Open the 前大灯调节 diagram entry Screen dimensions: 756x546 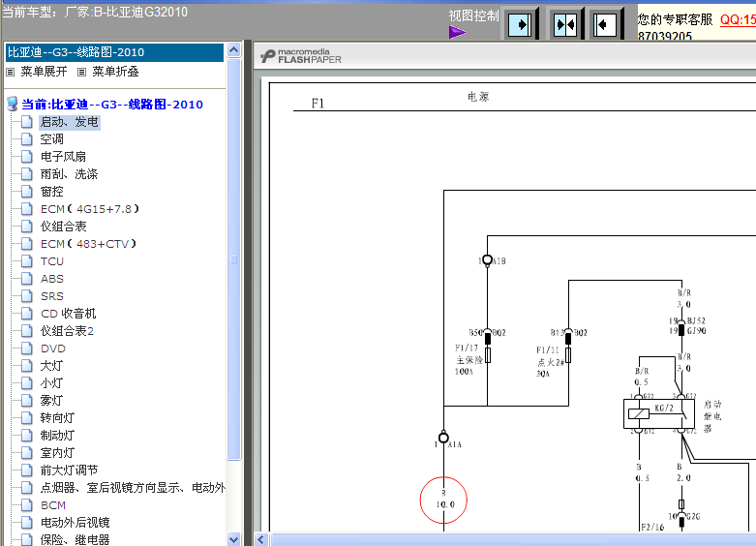tap(69, 470)
